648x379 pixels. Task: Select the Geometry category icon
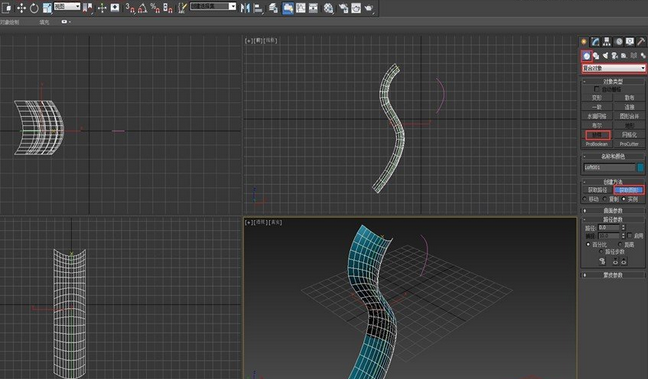coord(586,56)
